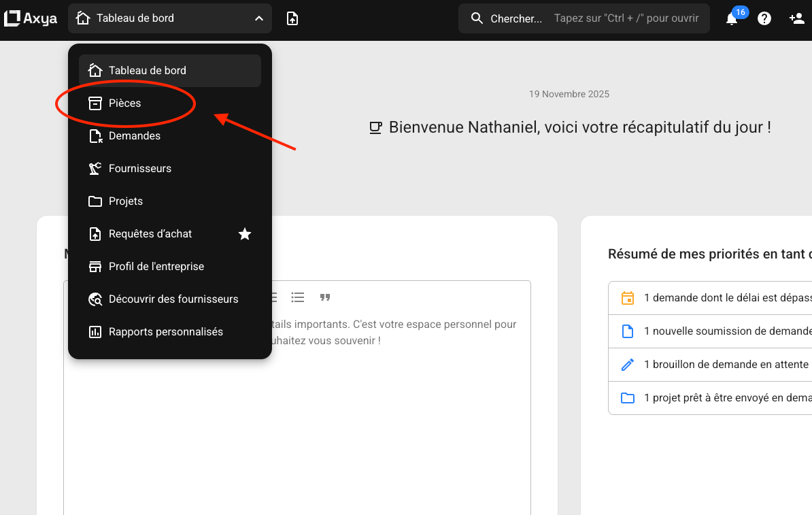The height and width of the screenshot is (515, 812).
Task: Open Découvrir des fournisseurs
Action: (173, 299)
